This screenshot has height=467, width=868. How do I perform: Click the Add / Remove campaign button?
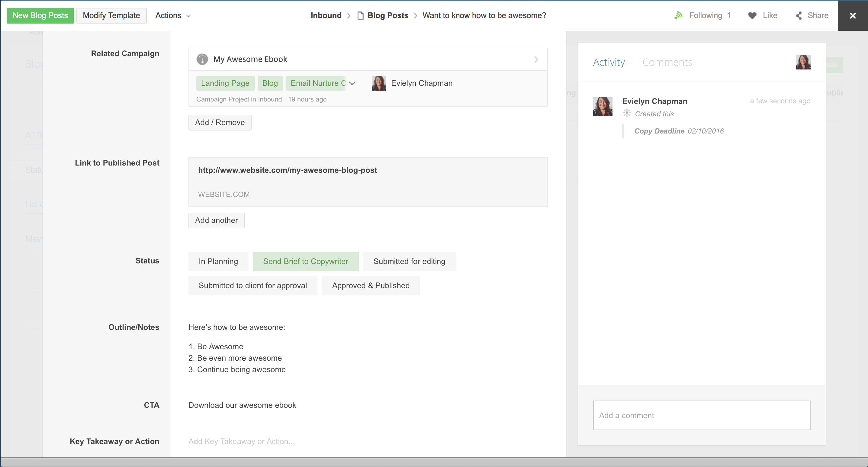[220, 123]
